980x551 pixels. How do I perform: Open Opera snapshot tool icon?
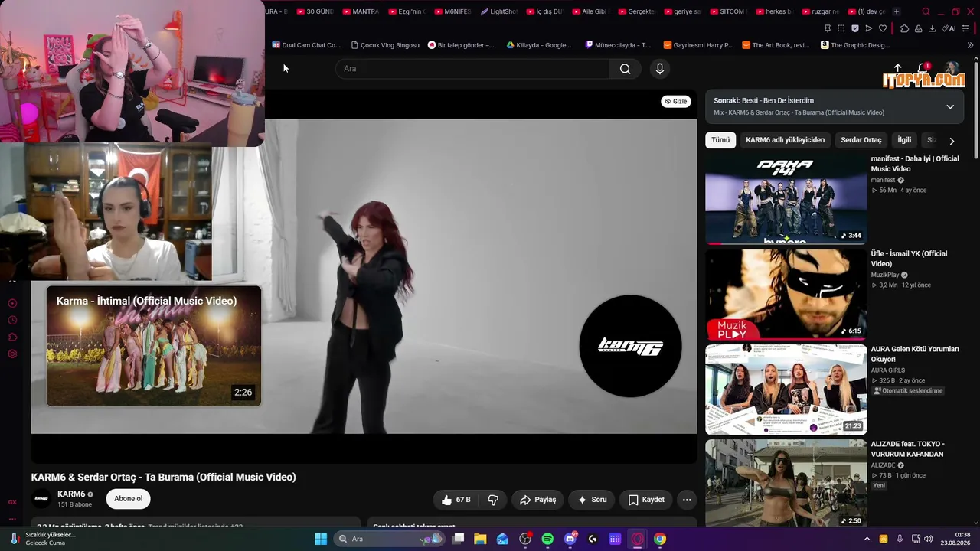coord(841,28)
